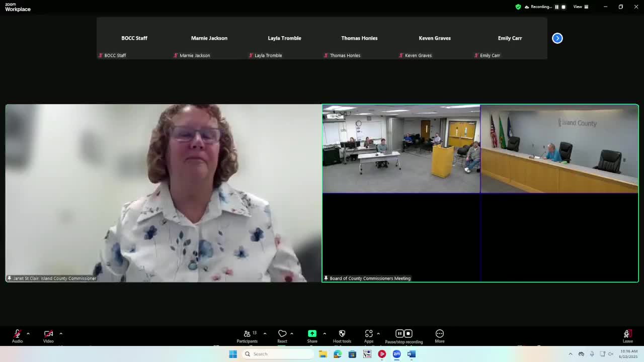The image size is (644, 362).
Task: Select the Marnie Jackson participant tile
Action: click(x=209, y=38)
